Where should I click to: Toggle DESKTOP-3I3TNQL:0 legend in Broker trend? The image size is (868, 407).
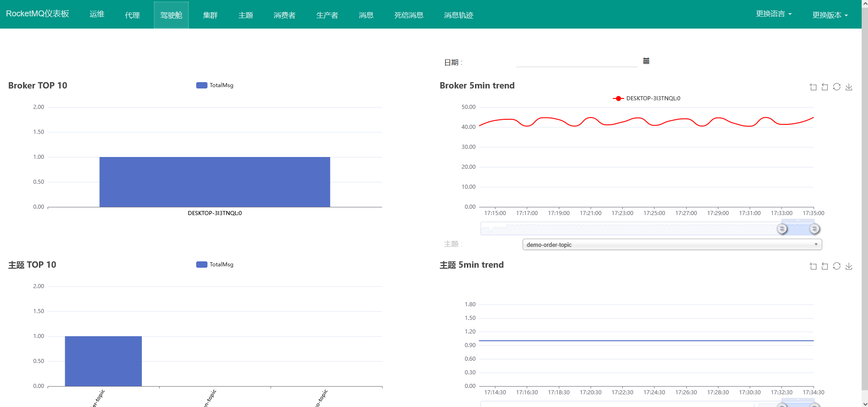click(x=647, y=98)
